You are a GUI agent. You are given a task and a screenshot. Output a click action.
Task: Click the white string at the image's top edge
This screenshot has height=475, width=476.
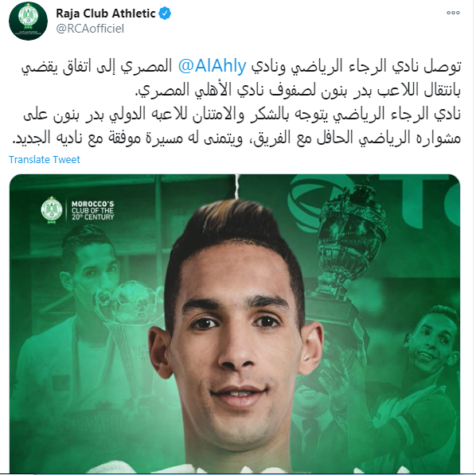[x=237, y=187]
